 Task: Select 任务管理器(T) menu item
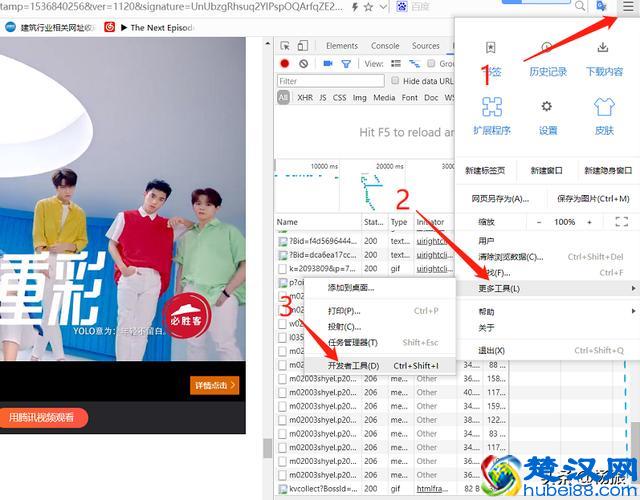coord(380,342)
